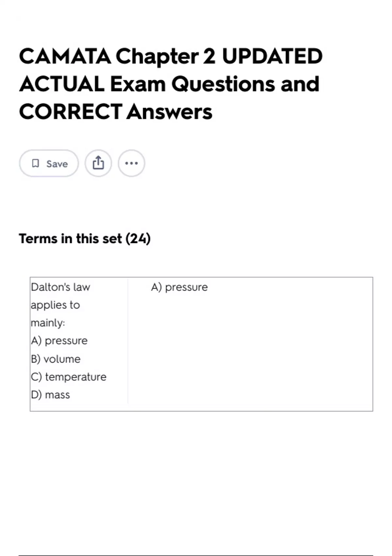Select option 'A) pressure' in the question list
The width and height of the screenshot is (392, 556).
(59, 341)
